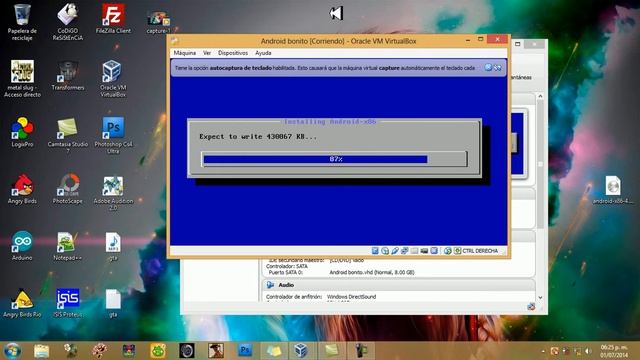640x360 pixels.
Task: Dismiss the autocapture notification with its close icon
Action: pos(488,67)
